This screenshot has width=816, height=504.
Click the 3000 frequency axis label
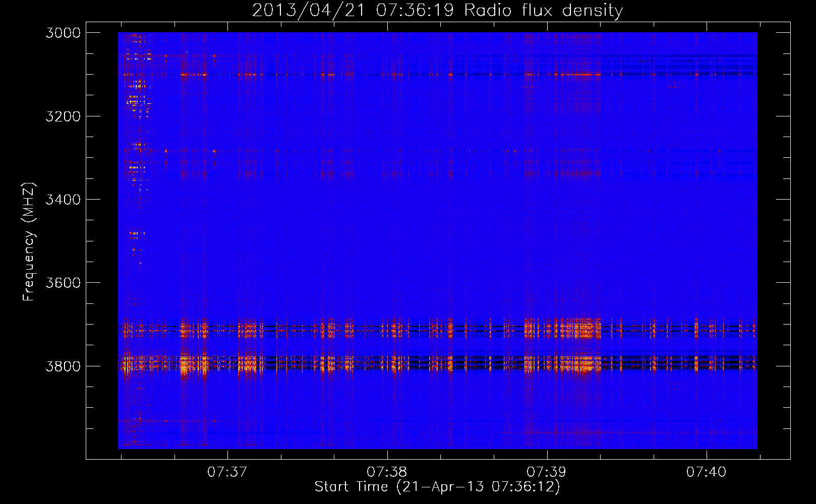63,33
